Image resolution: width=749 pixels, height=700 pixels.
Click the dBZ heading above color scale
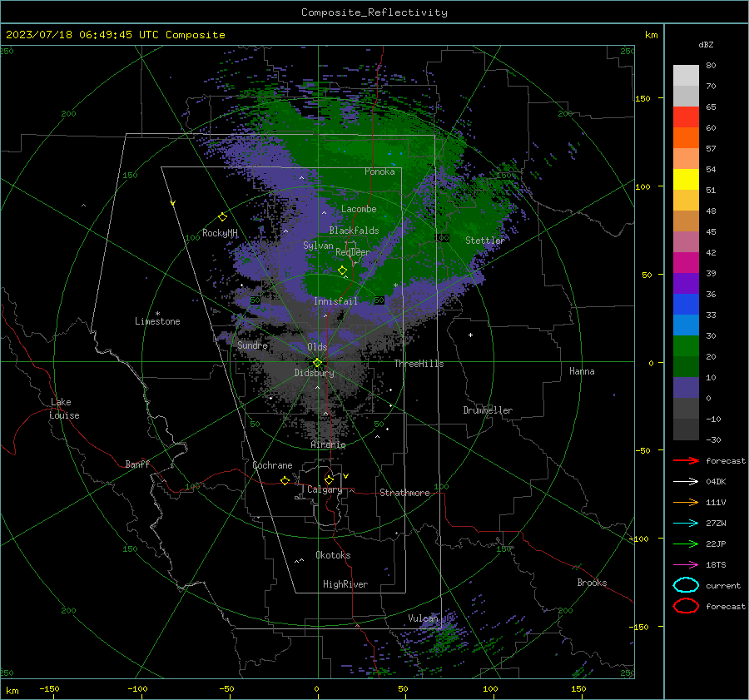pyautogui.click(x=706, y=44)
